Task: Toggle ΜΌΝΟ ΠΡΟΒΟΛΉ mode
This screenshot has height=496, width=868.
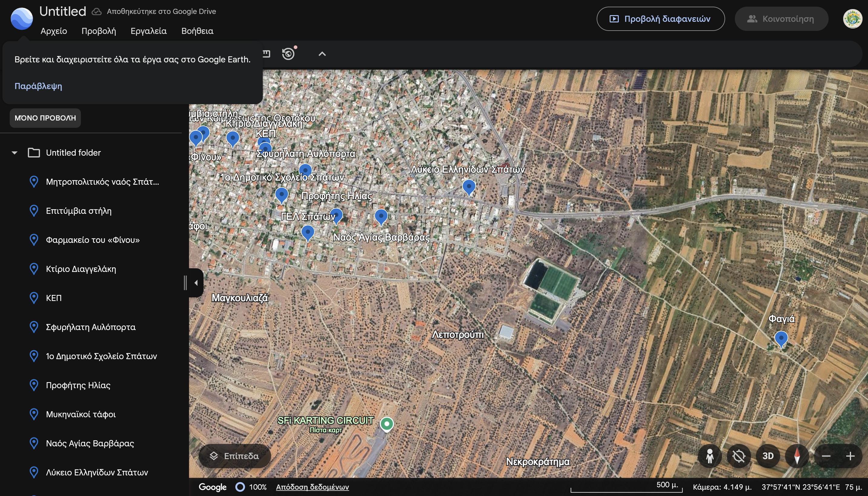Action: pos(45,118)
